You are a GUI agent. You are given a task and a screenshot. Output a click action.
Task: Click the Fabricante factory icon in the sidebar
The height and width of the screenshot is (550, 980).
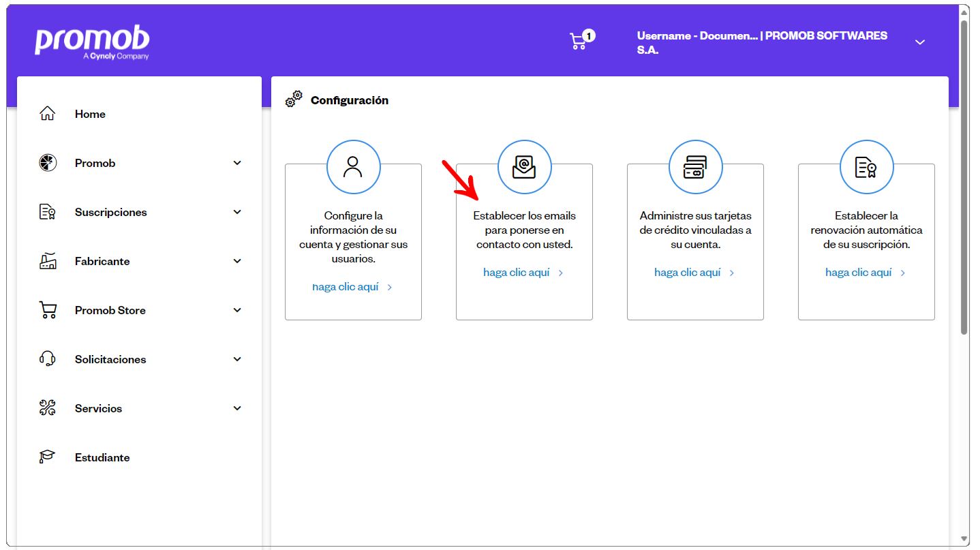pos(47,261)
